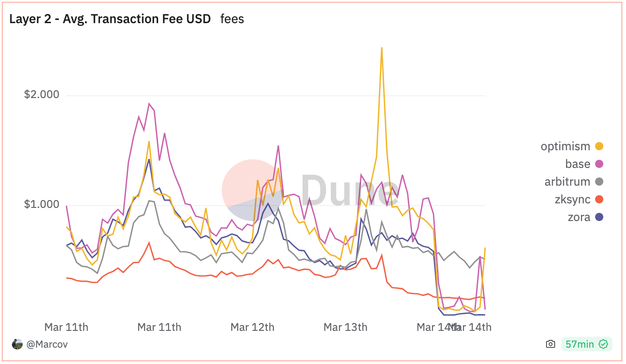Click the Mar 12th x-axis label
The width and height of the screenshot is (626, 364).
tap(252, 327)
